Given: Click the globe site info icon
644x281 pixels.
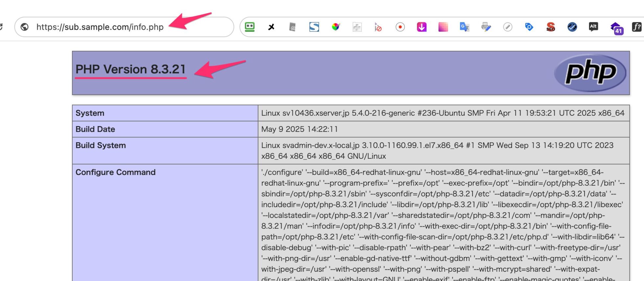Looking at the screenshot, I should click(x=25, y=27).
